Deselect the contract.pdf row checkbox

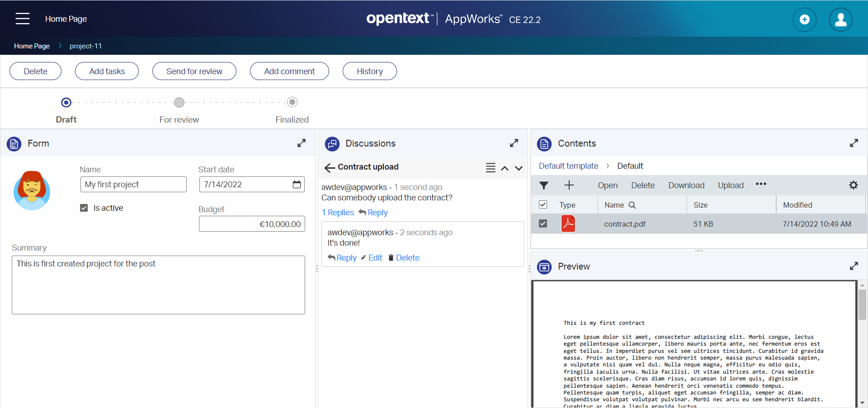click(543, 224)
